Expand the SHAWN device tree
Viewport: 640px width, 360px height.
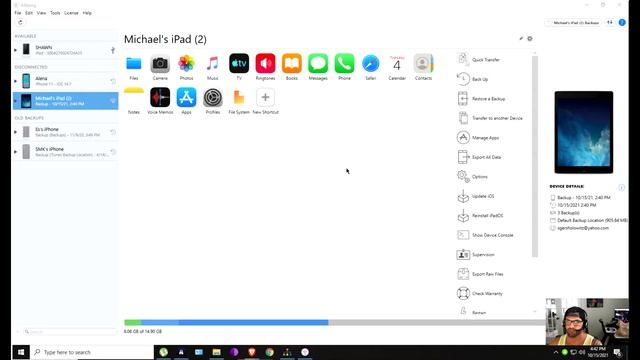(16, 50)
